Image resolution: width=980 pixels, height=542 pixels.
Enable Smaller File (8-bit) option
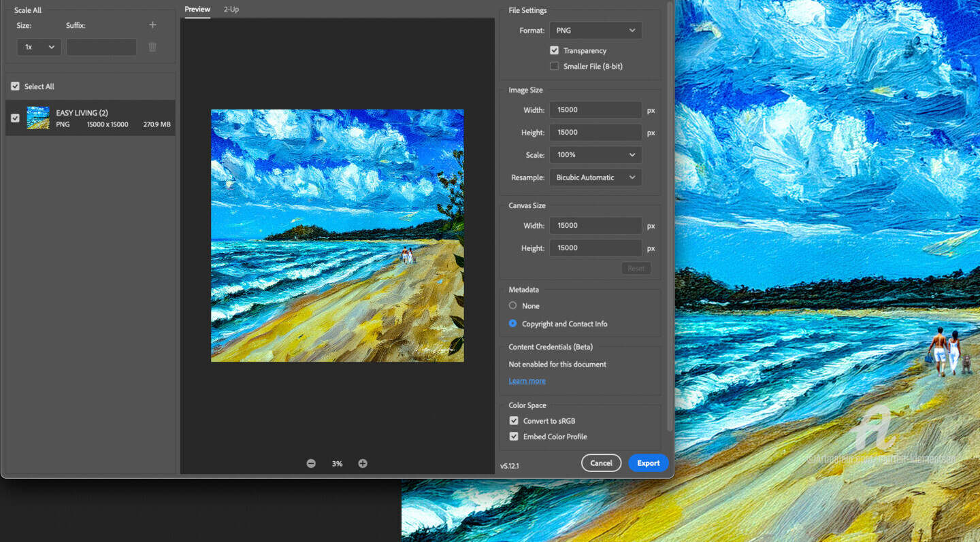(554, 66)
